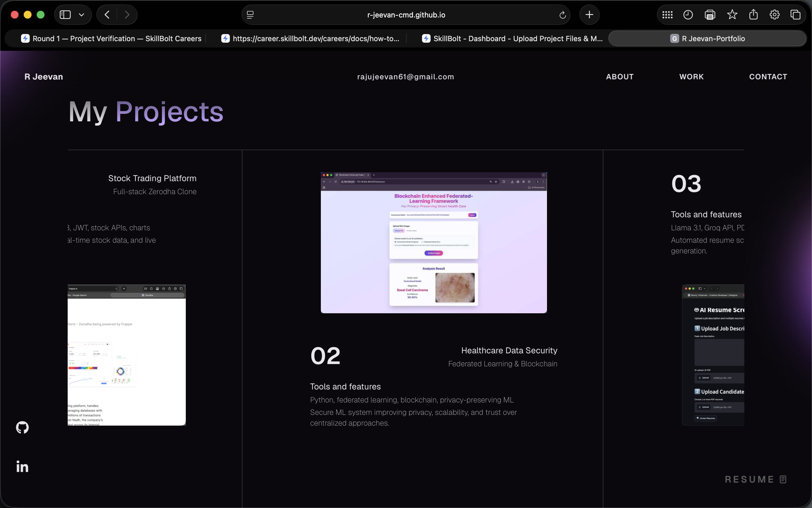Click the Python, federated learning, blockchain line
The height and width of the screenshot is (508, 812).
(x=412, y=400)
